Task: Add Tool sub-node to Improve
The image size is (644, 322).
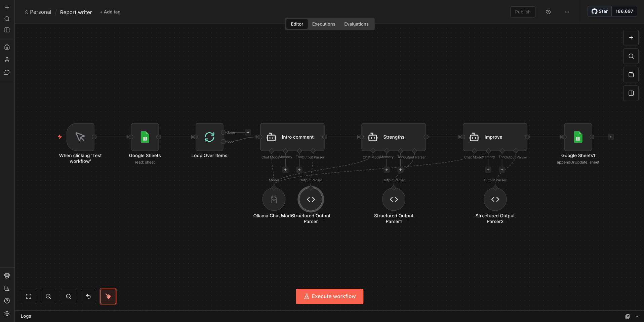Action: coord(502,170)
